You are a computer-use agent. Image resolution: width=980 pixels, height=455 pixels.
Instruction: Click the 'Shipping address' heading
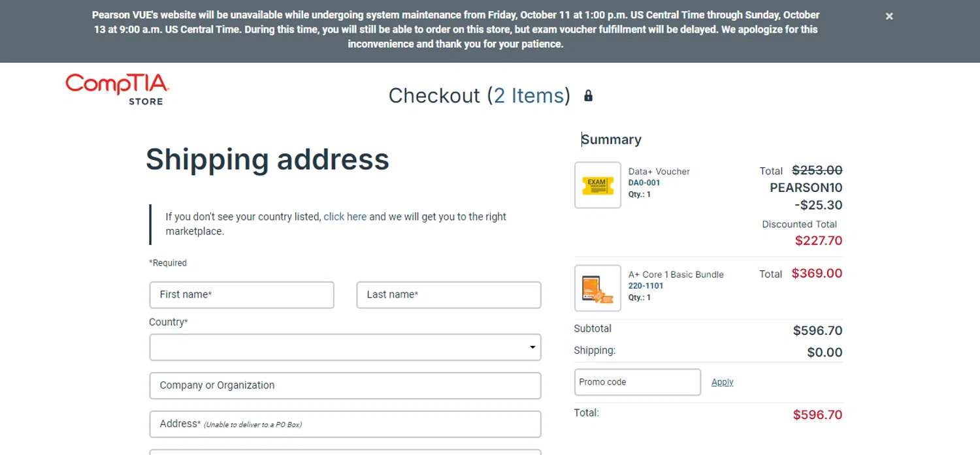[267, 160]
